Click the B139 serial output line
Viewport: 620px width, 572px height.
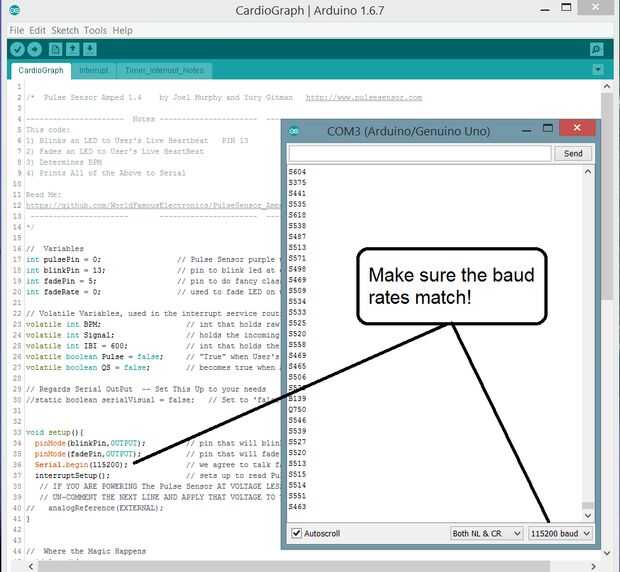point(297,398)
